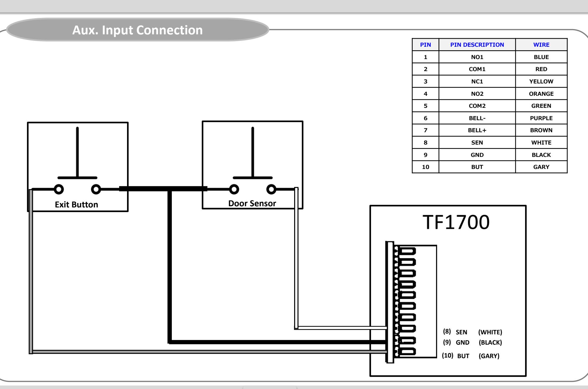Click the TF1700 device title

(x=456, y=222)
